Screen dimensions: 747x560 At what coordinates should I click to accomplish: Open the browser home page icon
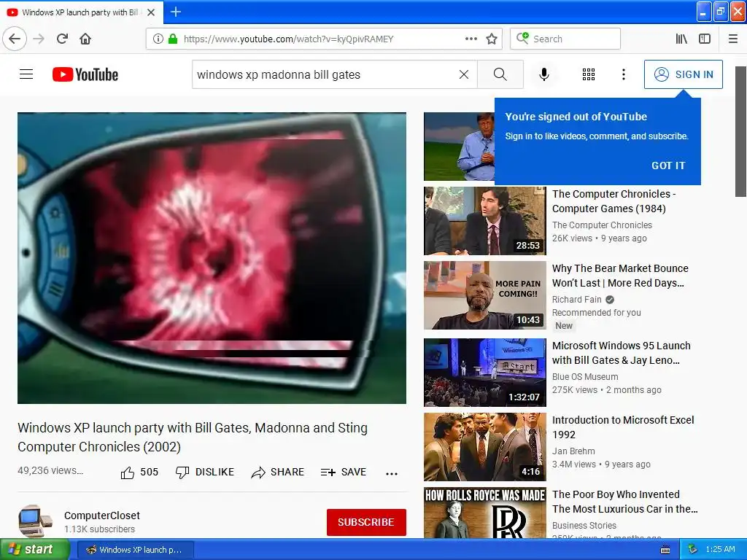click(85, 39)
